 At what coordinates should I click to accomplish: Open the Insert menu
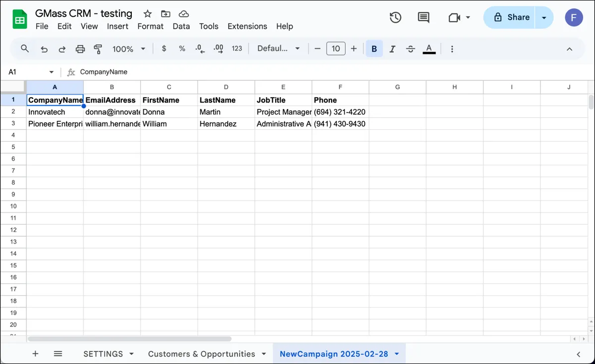pos(118,26)
